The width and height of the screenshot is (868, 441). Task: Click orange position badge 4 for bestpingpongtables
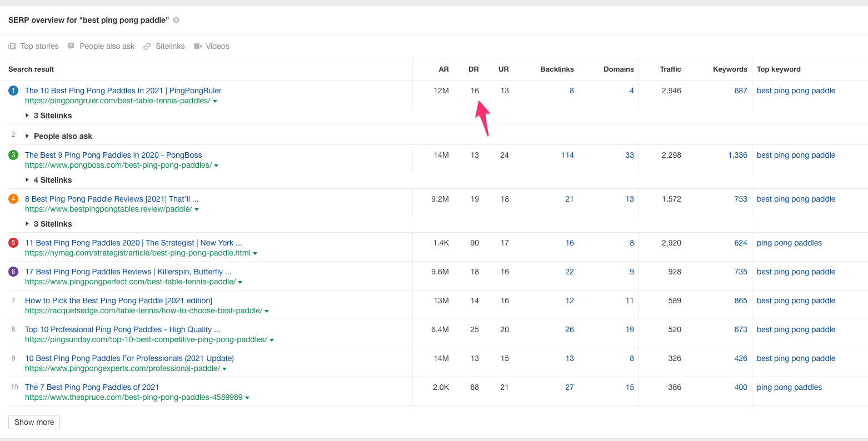pos(13,199)
